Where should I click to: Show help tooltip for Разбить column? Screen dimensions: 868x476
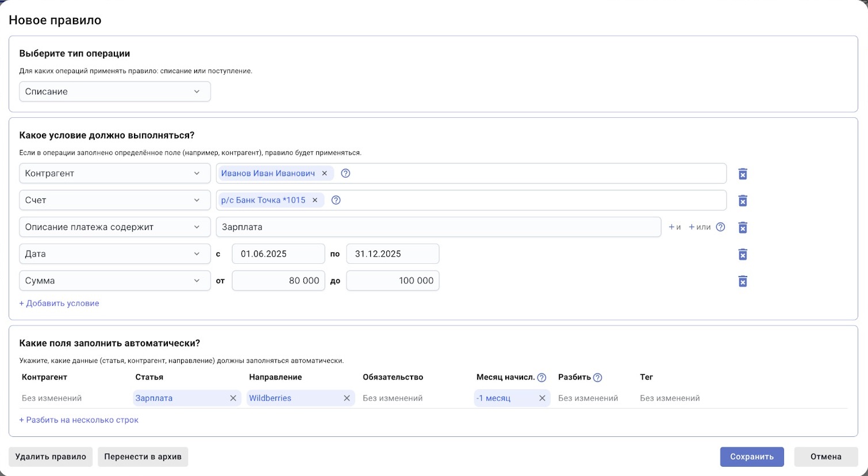coord(597,378)
